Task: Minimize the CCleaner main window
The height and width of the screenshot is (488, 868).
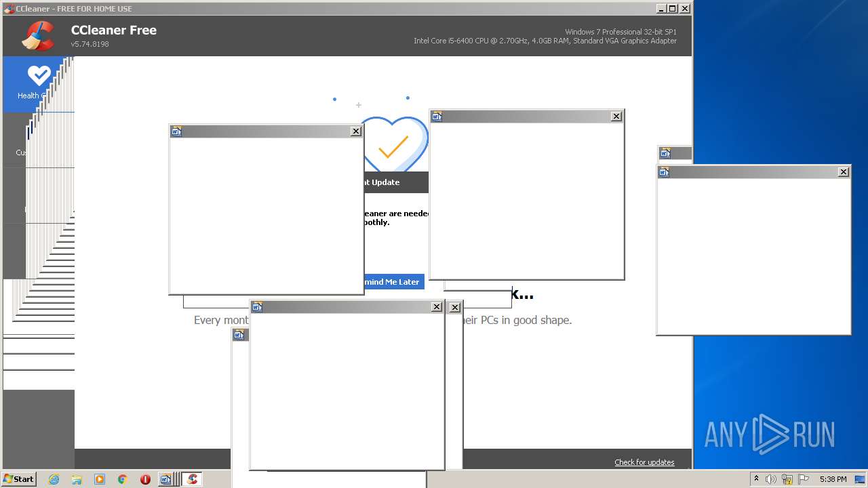Action: click(x=661, y=8)
